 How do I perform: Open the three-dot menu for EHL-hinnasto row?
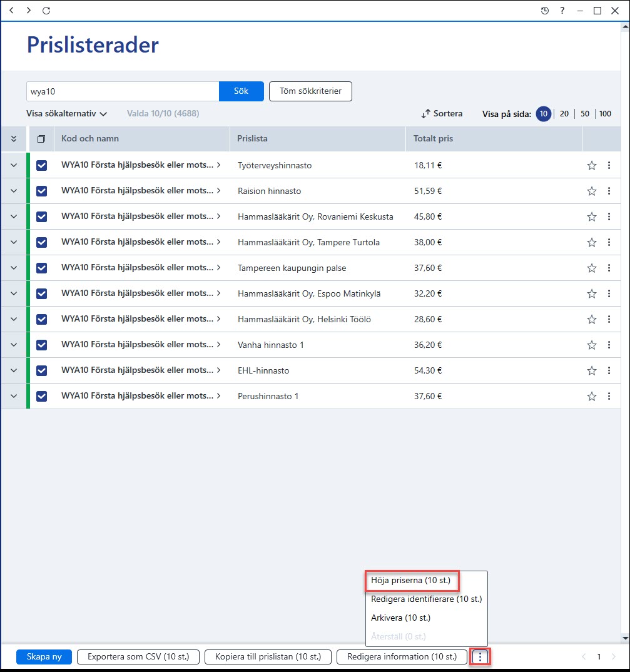click(x=609, y=370)
